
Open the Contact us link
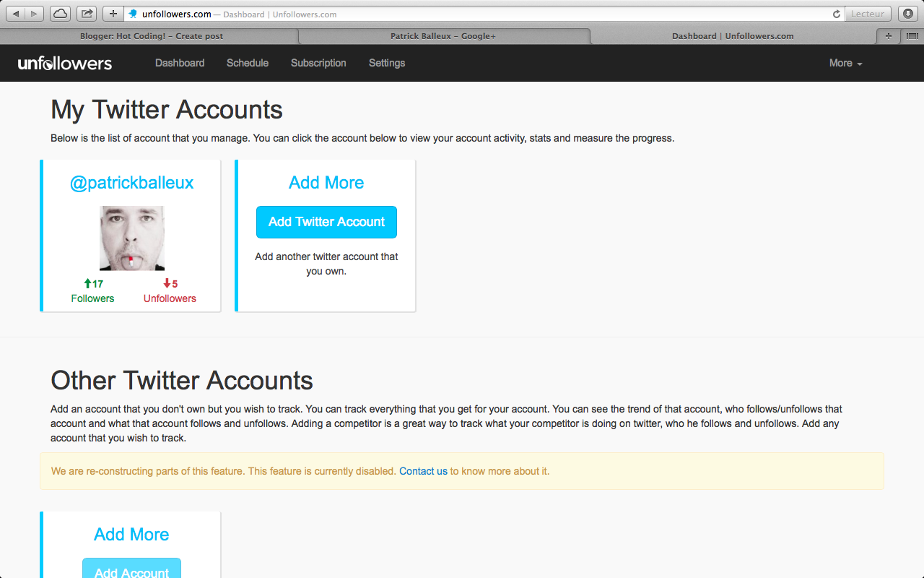tap(423, 471)
